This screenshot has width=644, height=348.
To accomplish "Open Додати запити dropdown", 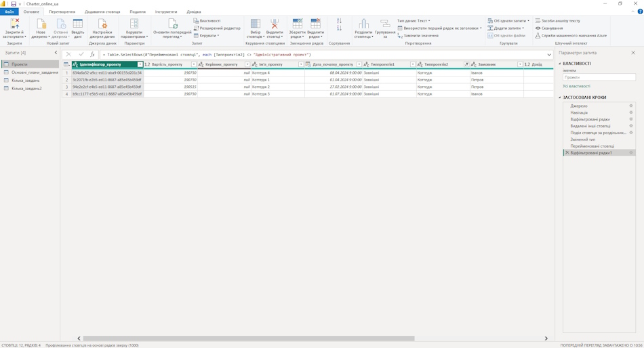I will point(506,28).
